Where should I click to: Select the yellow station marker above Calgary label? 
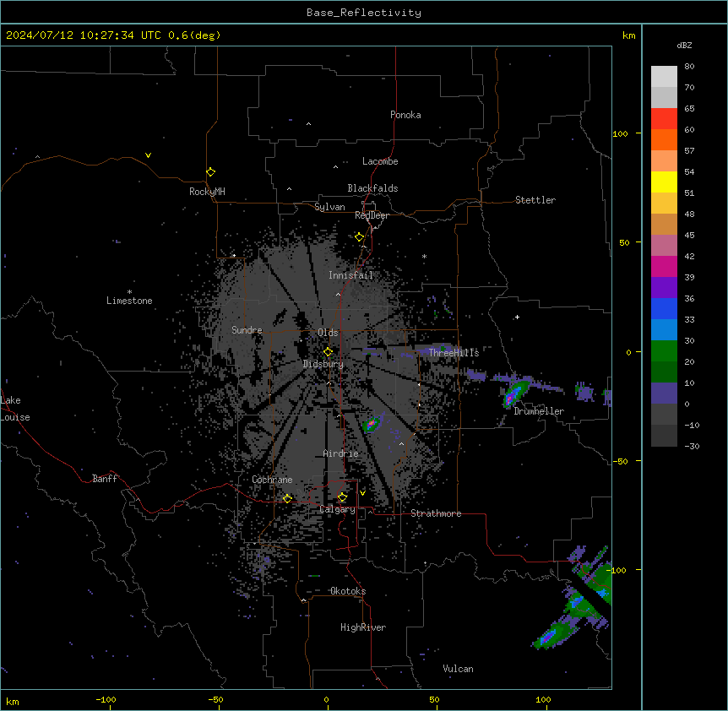(x=342, y=497)
